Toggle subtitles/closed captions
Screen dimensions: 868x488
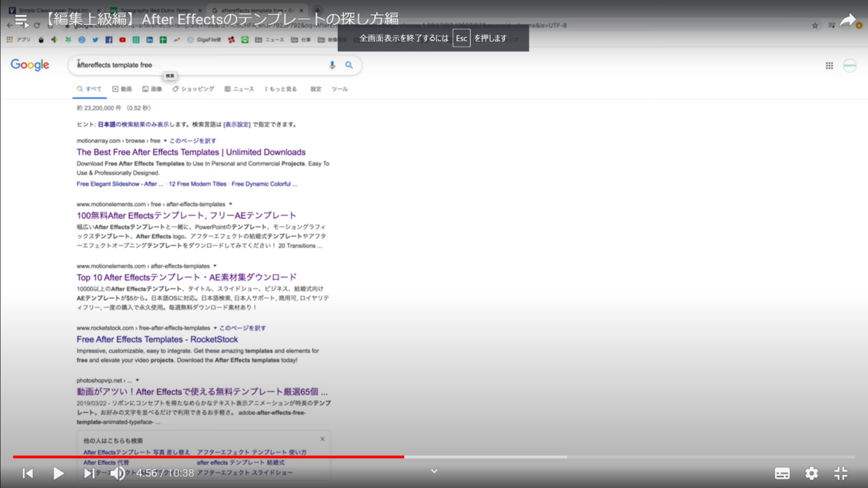tap(782, 473)
